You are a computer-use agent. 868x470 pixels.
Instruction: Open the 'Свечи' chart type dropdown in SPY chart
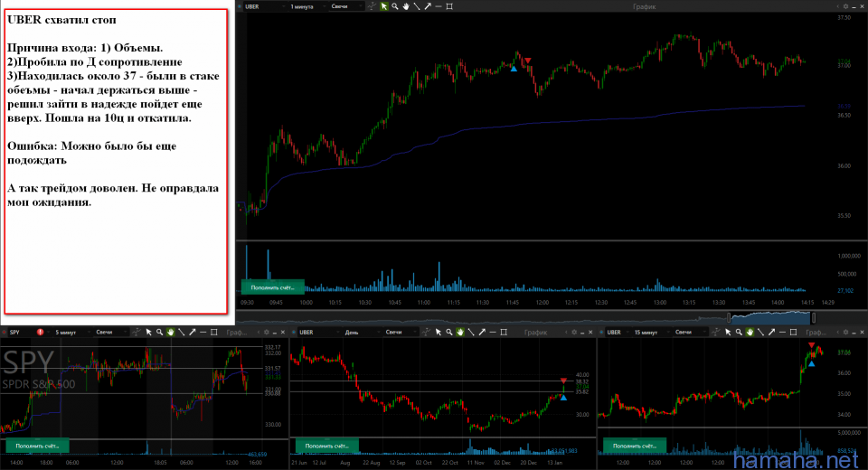pos(110,332)
